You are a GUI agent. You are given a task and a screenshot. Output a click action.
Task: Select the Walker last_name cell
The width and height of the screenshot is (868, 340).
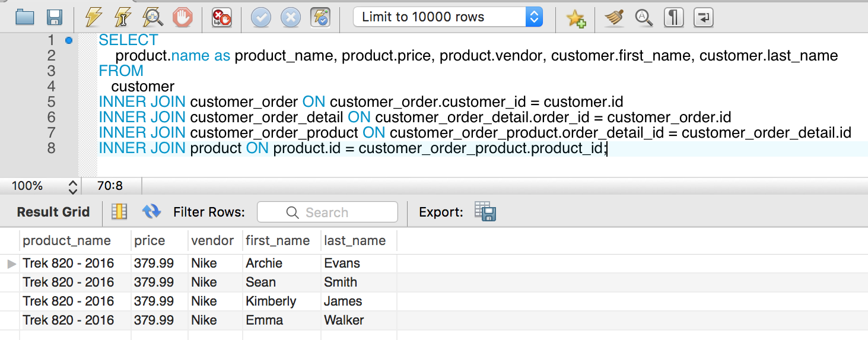point(359,320)
